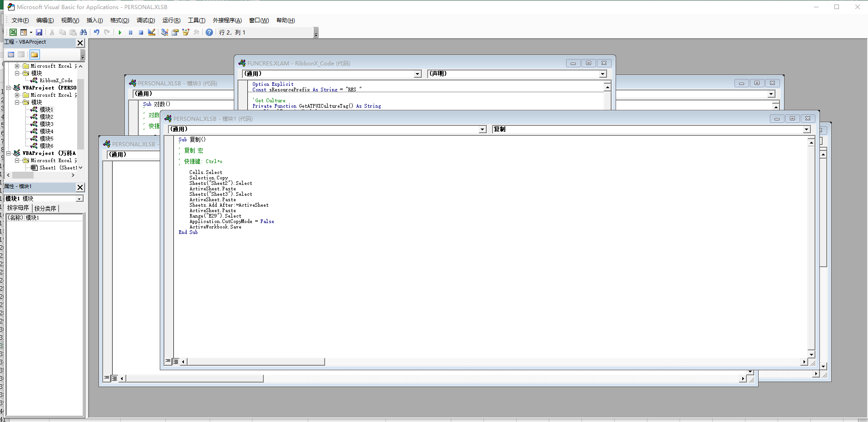Select 模块3 in the project tree

[x=46, y=124]
